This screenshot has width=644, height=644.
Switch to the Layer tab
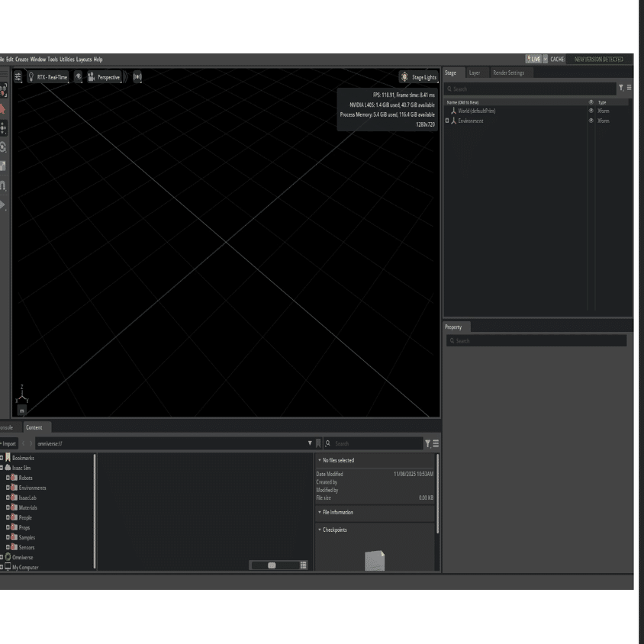[x=475, y=72]
